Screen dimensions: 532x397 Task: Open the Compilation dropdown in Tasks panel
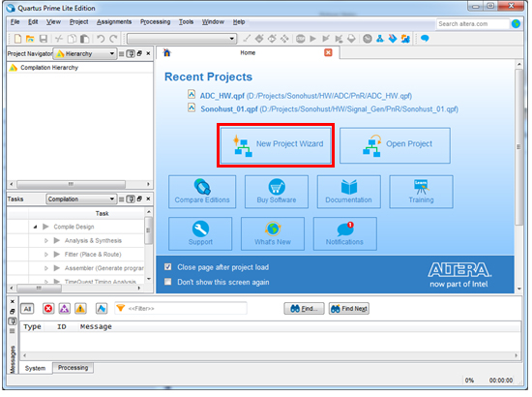pyautogui.click(x=81, y=199)
